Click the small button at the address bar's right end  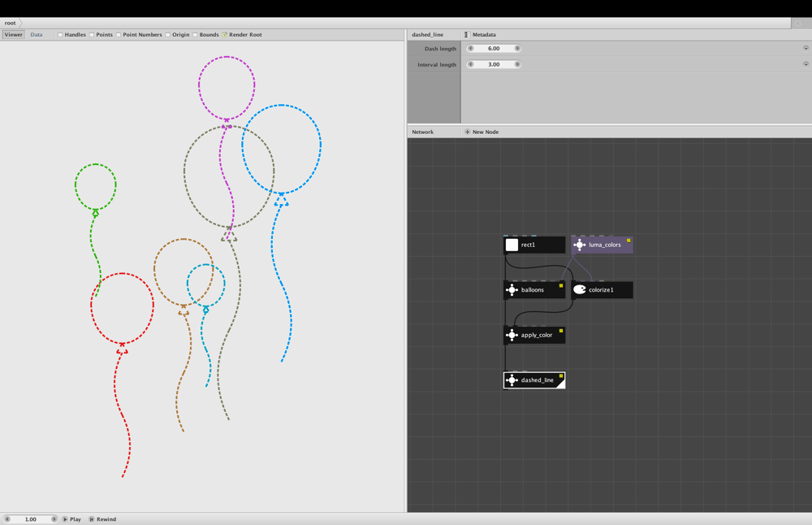pos(798,23)
